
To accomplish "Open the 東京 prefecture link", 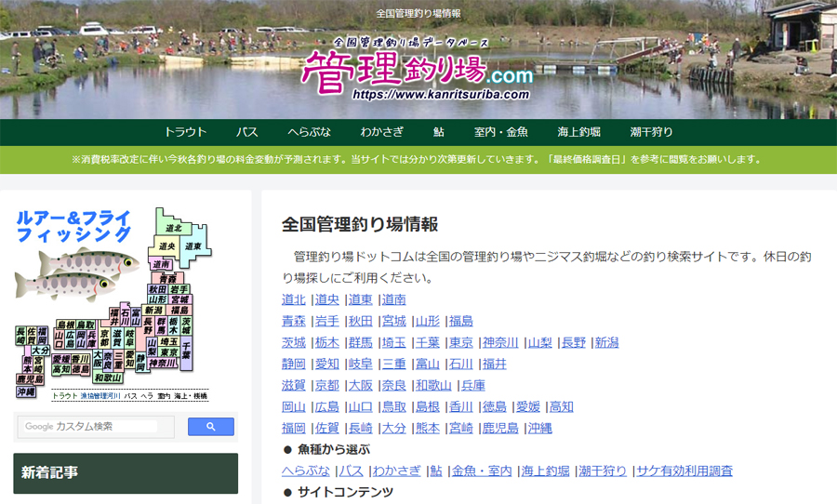I will (460, 342).
